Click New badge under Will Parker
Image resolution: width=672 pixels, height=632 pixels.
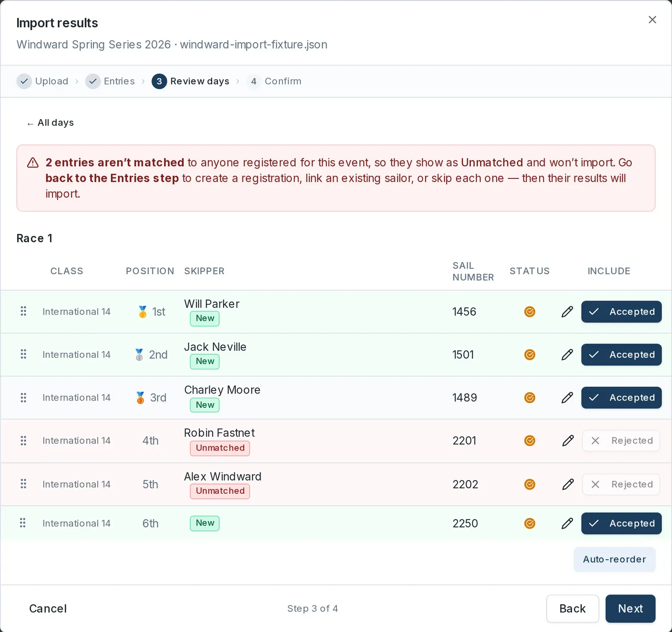(x=205, y=318)
